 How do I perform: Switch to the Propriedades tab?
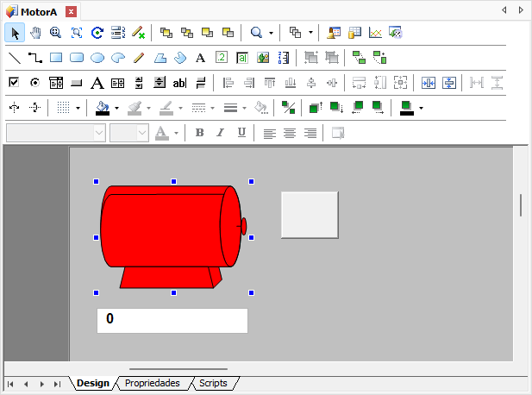[x=152, y=383]
